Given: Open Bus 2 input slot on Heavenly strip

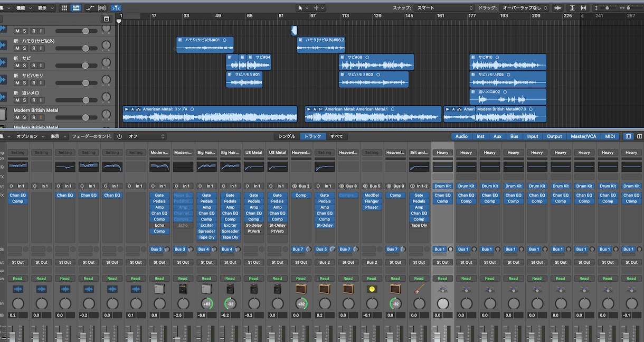Looking at the screenshot, I should (301, 186).
